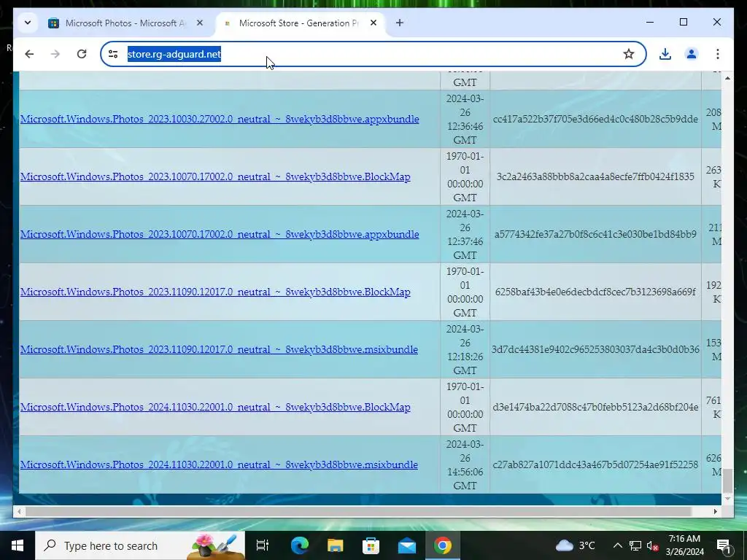Go back to the previous page
The width and height of the screenshot is (747, 560).
(29, 54)
